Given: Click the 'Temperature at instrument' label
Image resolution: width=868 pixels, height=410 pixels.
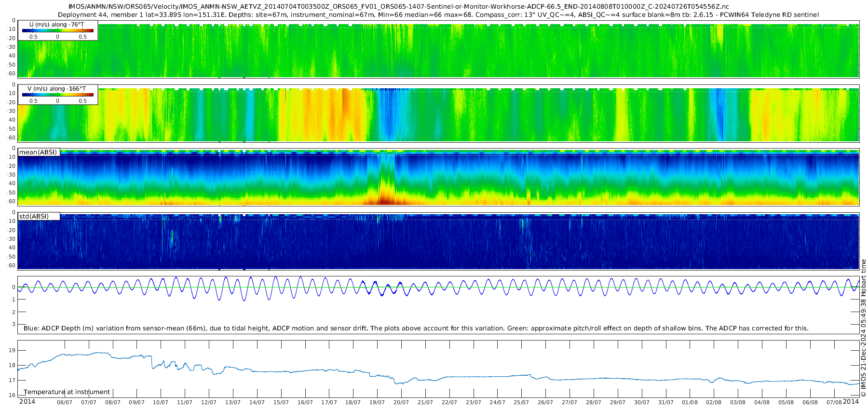Looking at the screenshot, I should pos(67,392).
